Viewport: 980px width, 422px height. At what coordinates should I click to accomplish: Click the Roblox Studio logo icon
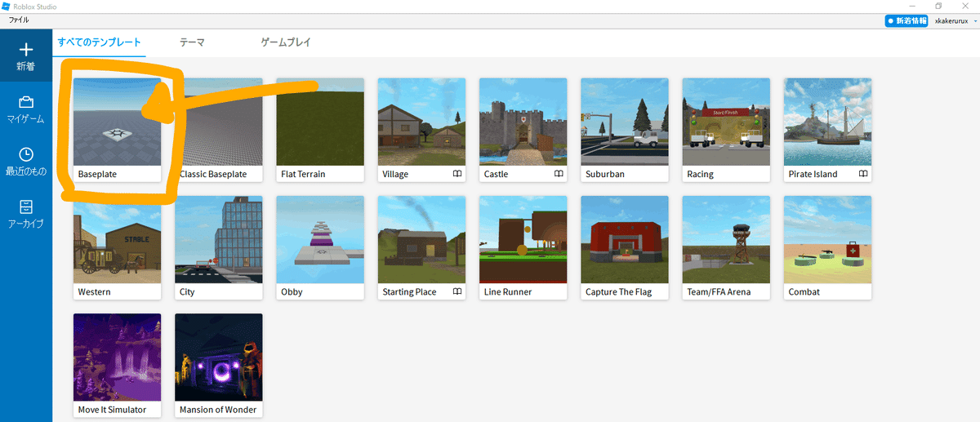point(7,6)
